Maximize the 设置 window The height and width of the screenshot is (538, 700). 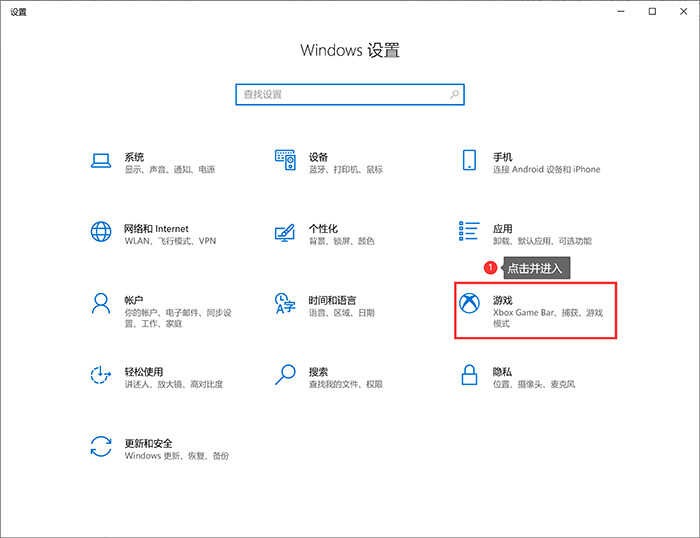click(x=652, y=12)
